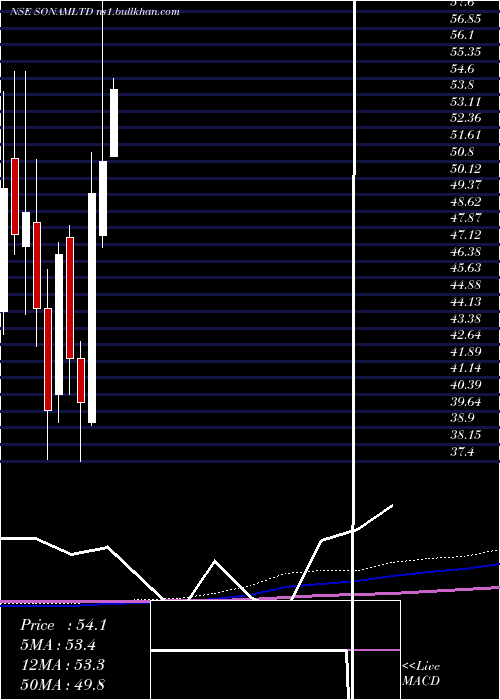
Task: Click the <<Live MACD label
Action: click(x=421, y=674)
